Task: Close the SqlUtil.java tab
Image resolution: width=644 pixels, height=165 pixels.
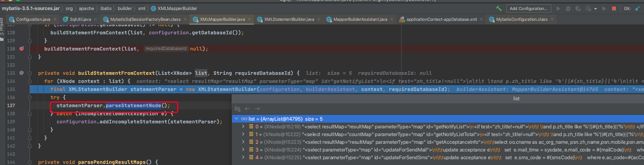Action: (95, 19)
